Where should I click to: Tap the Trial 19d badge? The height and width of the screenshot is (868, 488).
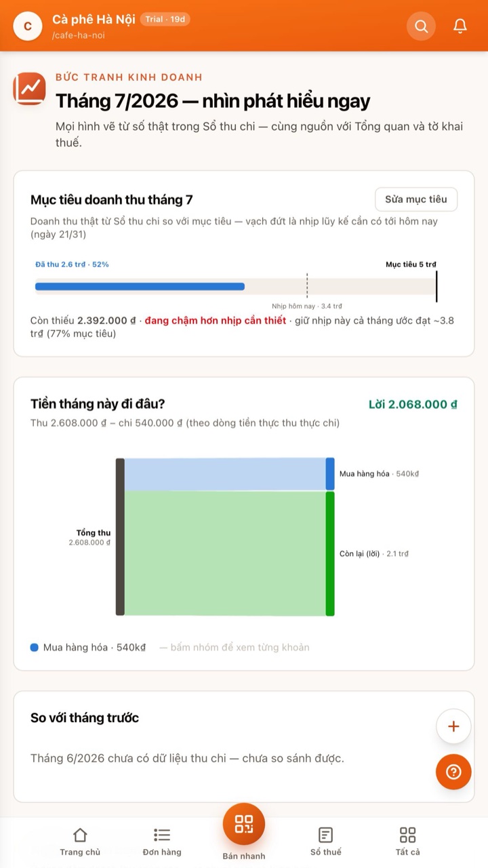click(x=165, y=19)
